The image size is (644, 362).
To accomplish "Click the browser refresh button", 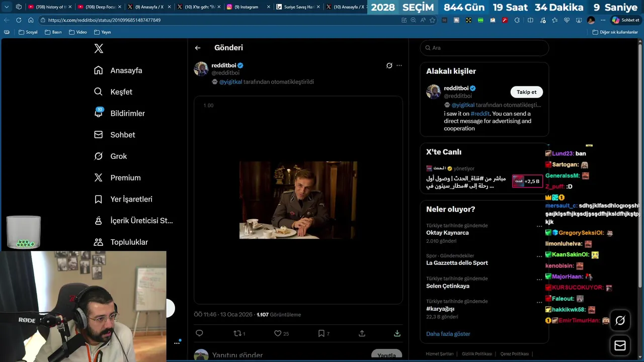I will [19, 20].
